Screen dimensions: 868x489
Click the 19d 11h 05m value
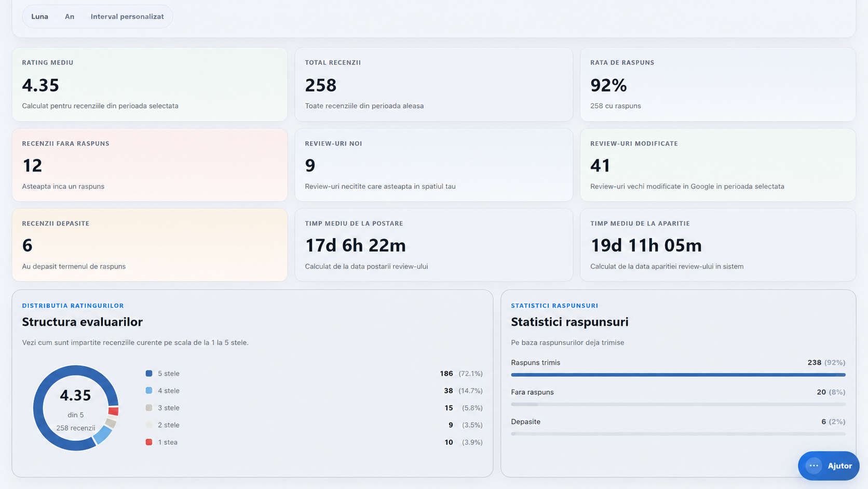coord(646,245)
